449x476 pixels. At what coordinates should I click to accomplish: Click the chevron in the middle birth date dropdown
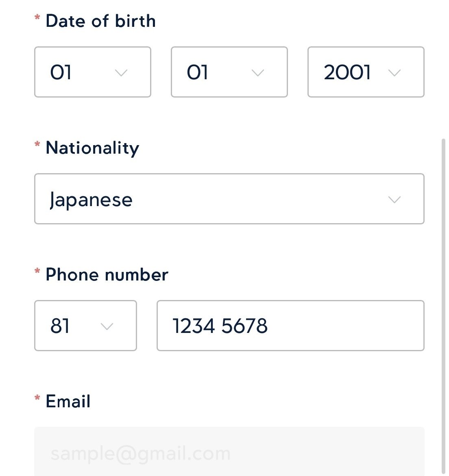(258, 73)
